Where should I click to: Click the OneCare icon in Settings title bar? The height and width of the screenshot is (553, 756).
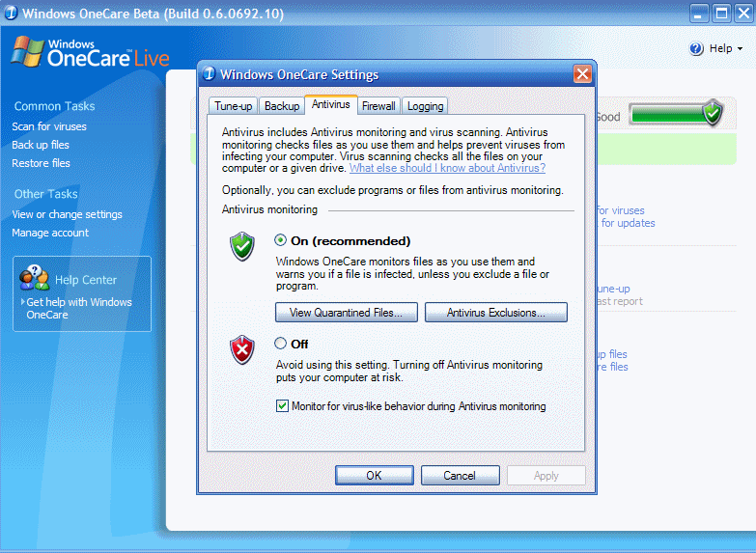[209, 73]
